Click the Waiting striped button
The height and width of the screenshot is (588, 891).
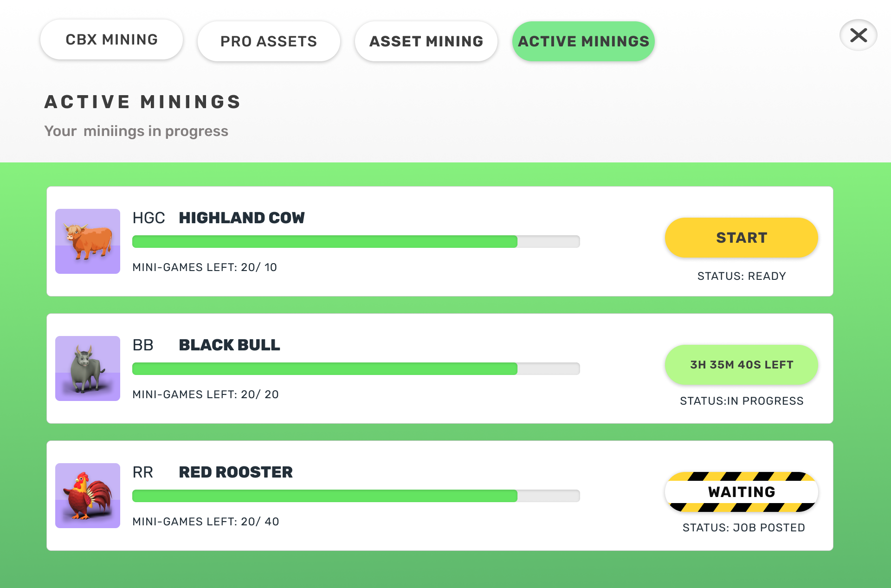[742, 492]
